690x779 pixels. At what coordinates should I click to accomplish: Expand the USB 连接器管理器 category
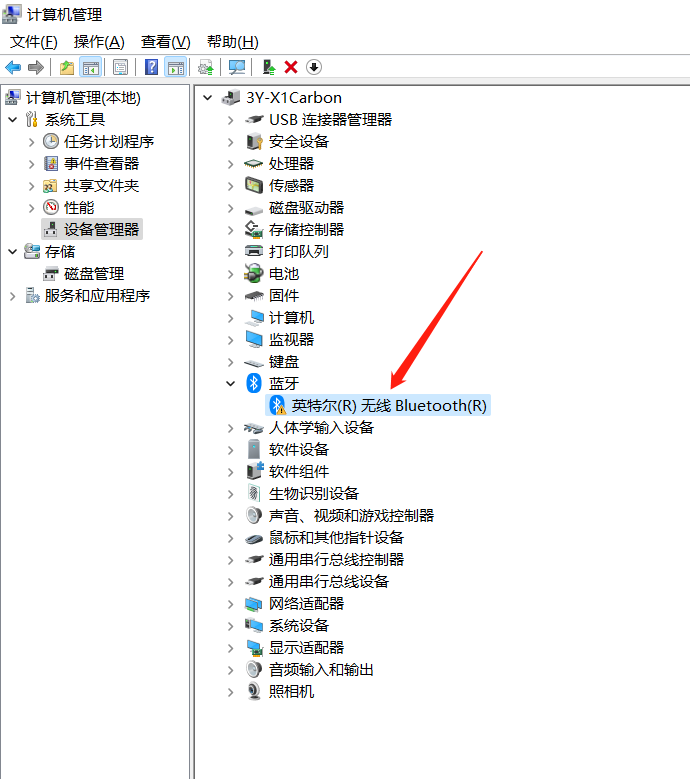click(230, 120)
